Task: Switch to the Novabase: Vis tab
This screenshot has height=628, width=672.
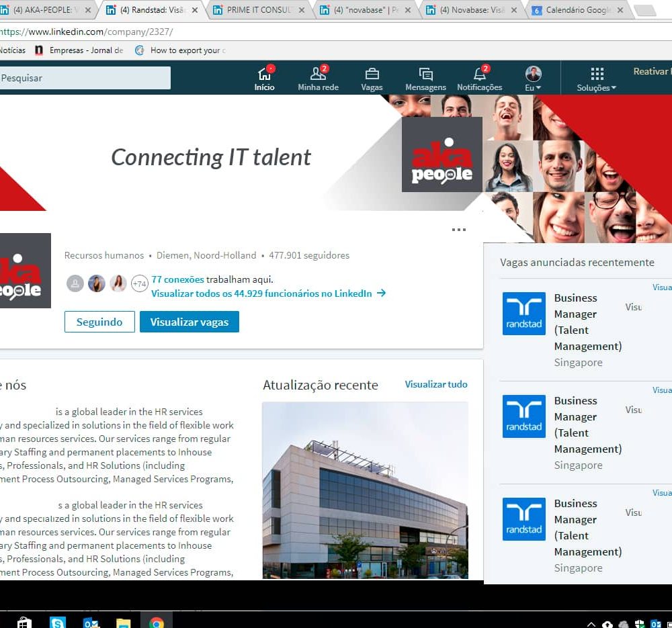Action: pos(472,10)
